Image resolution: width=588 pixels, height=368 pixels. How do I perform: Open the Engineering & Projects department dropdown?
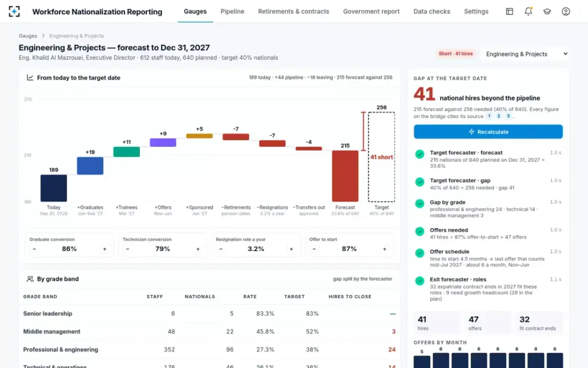click(x=526, y=54)
